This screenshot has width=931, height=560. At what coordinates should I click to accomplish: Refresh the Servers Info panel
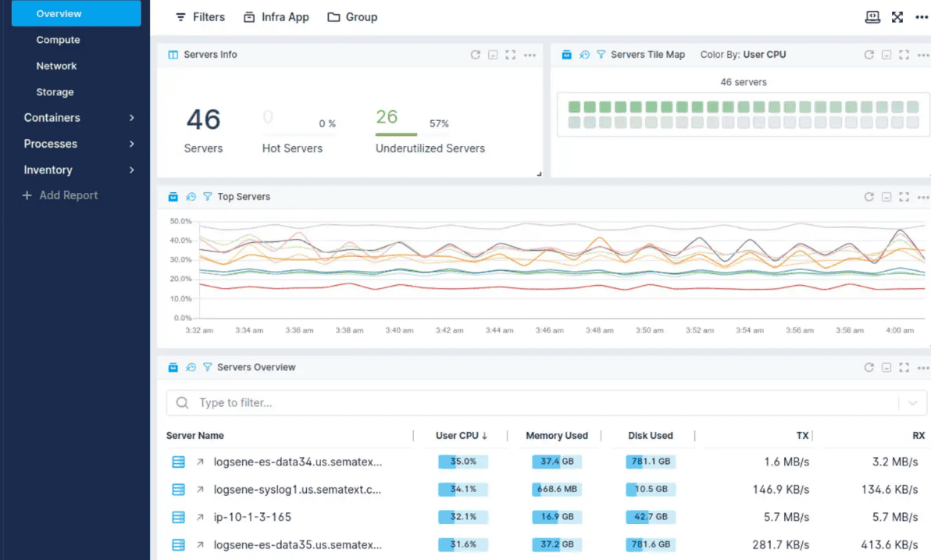pos(475,55)
